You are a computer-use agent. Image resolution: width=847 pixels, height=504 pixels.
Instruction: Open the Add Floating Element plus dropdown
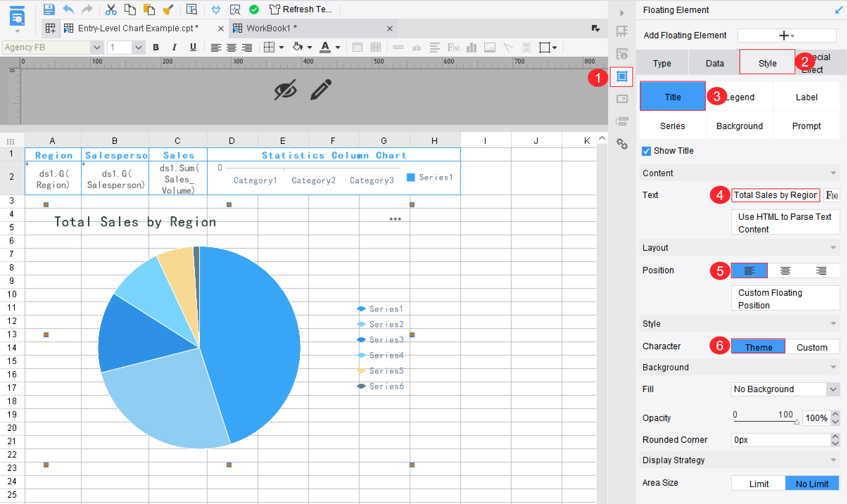tap(787, 36)
